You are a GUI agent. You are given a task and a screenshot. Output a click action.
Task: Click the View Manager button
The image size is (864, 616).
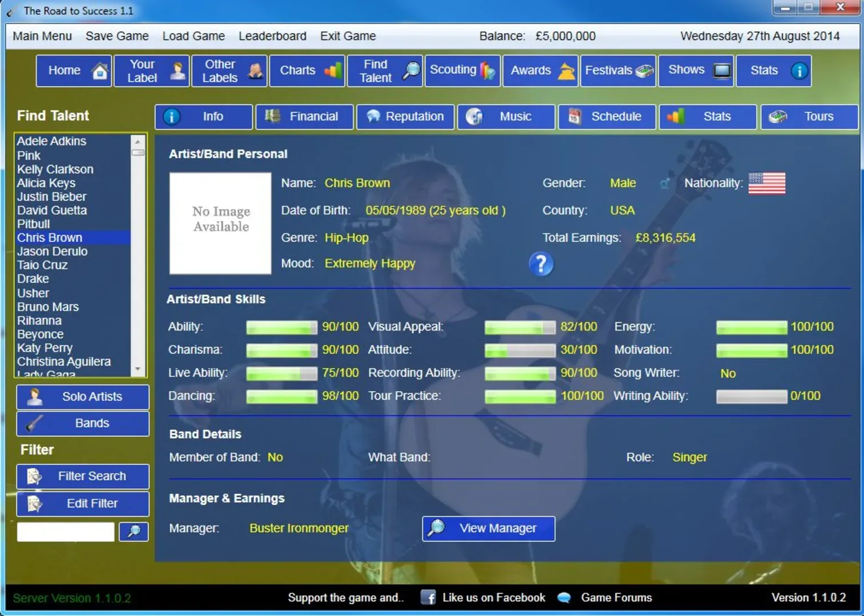(488, 529)
